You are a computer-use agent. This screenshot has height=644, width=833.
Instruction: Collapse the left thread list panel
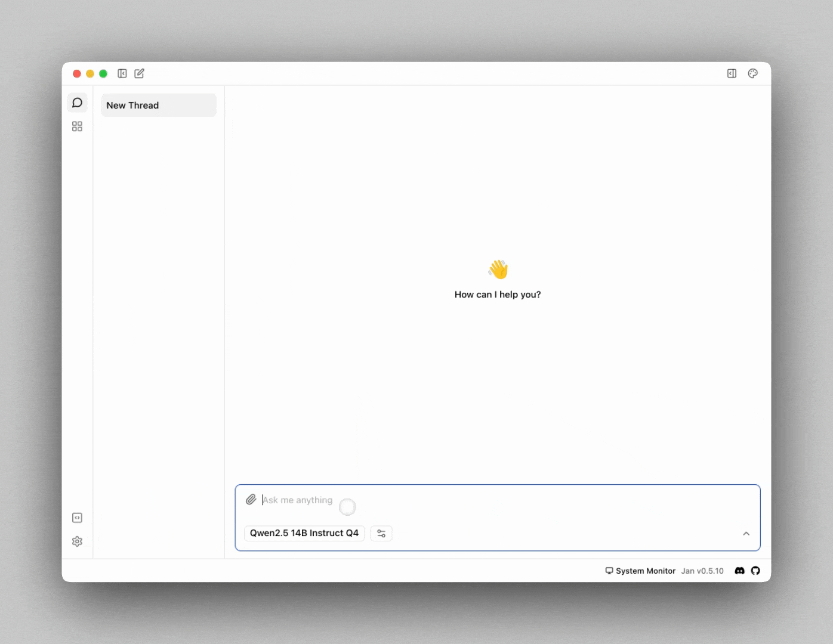tap(122, 73)
